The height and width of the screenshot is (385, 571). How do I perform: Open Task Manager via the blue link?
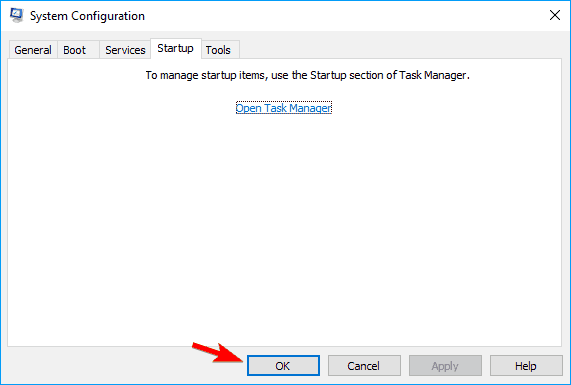point(284,108)
